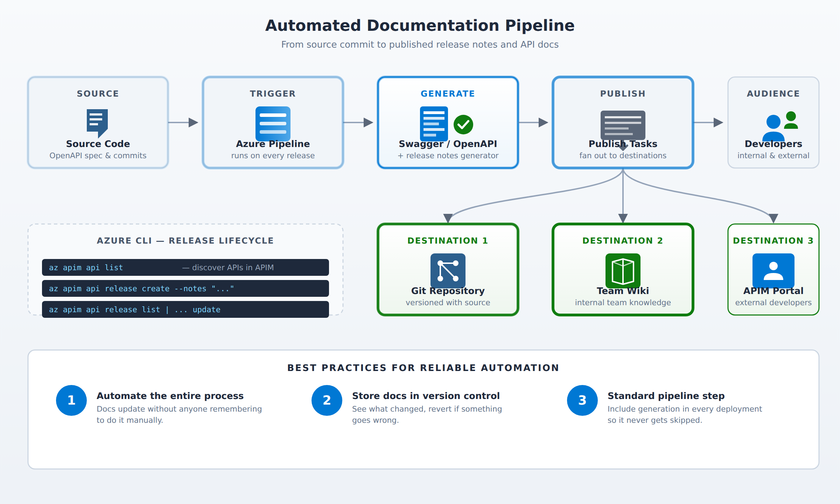The width and height of the screenshot is (840, 504).
Task: Click the 'Automated Documentation Pipeline' title
Action: [x=420, y=26]
